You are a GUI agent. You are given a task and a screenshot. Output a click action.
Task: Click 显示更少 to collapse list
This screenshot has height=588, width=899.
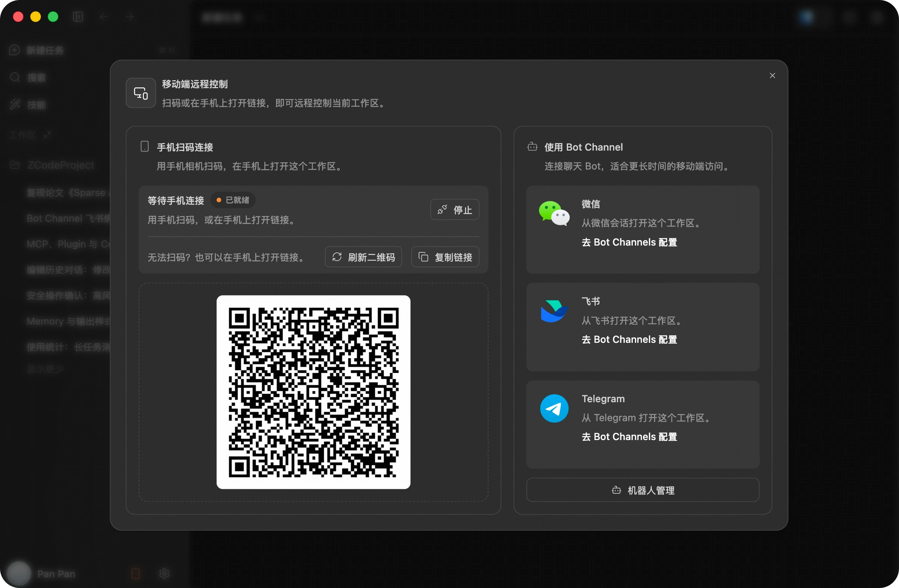[45, 369]
